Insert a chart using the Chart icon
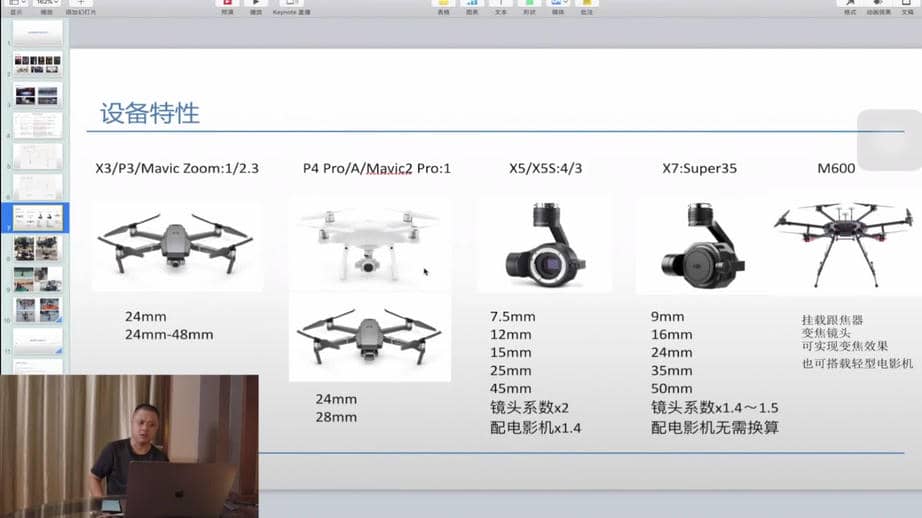The width and height of the screenshot is (922, 518). tap(470, 4)
